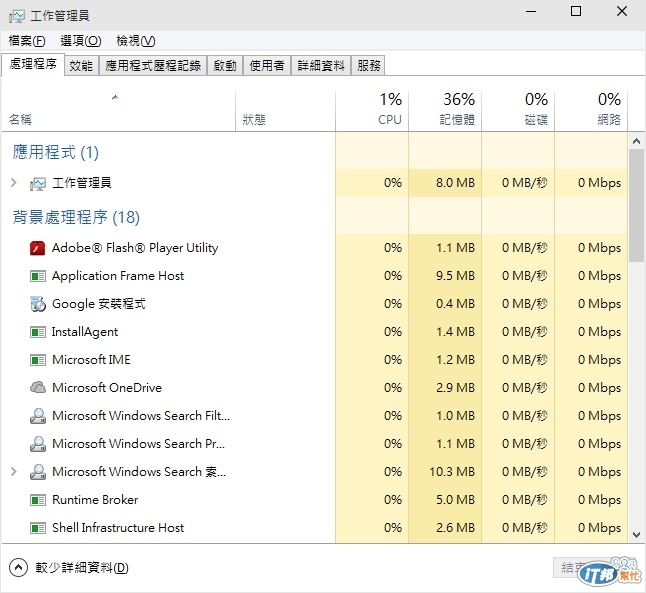
Task: Select the Microsoft OneDrive process name
Action: [107, 388]
